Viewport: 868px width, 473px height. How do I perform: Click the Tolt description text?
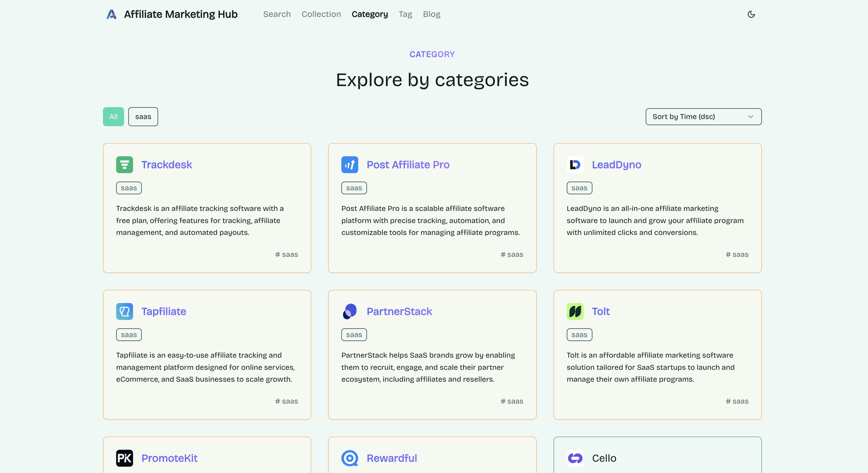(651, 367)
